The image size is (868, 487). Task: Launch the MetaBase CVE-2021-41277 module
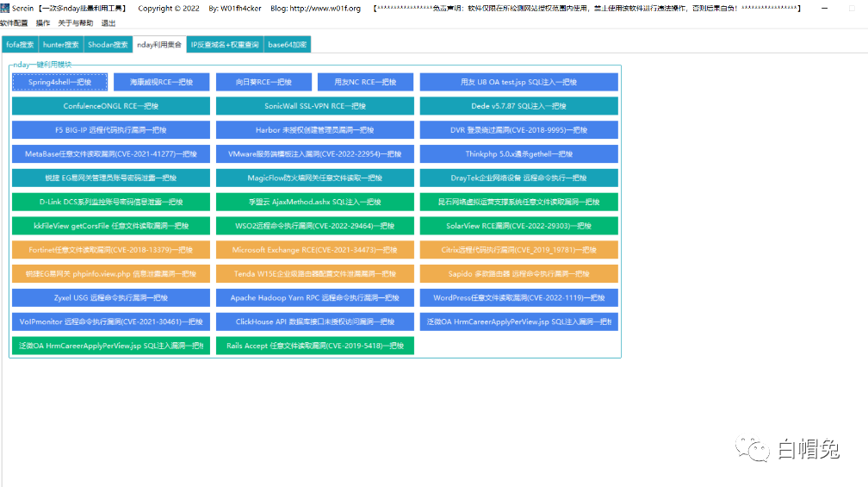[111, 154]
